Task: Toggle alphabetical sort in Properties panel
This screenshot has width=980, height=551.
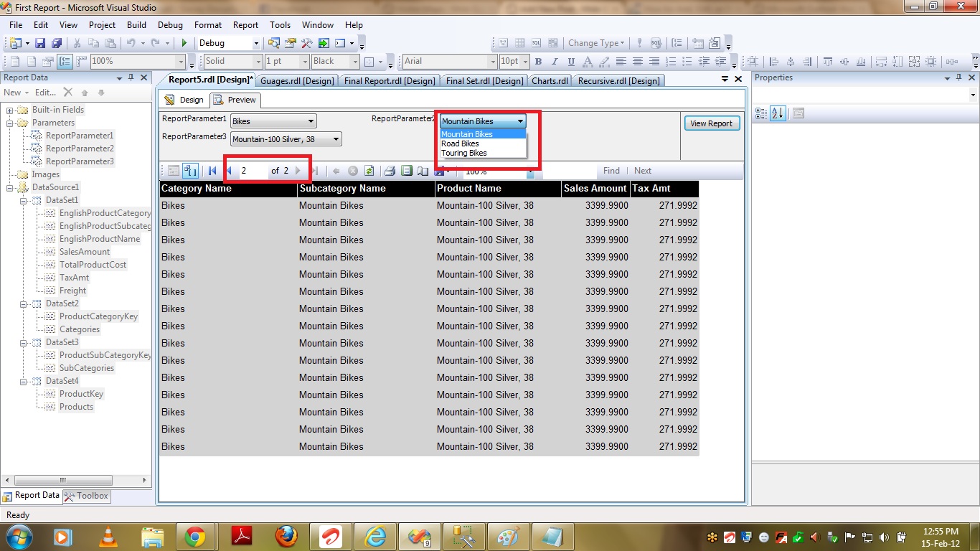Action: point(778,113)
